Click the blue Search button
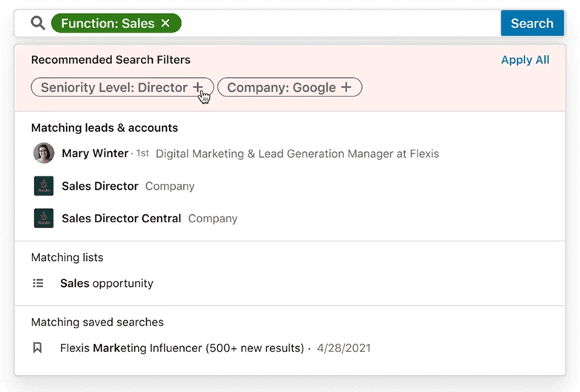580x392 pixels. (x=532, y=23)
